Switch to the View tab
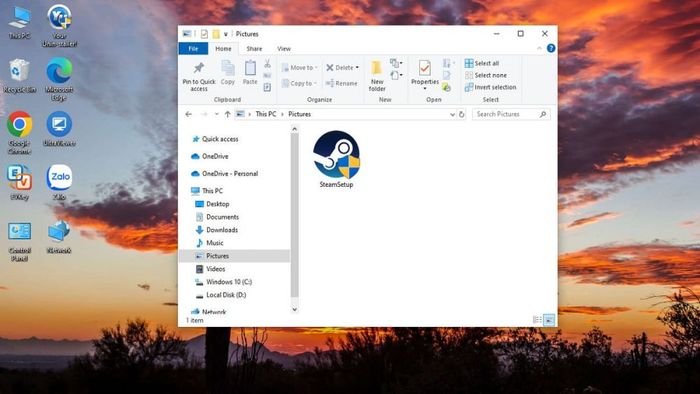Image resolution: width=700 pixels, height=394 pixels. (284, 49)
